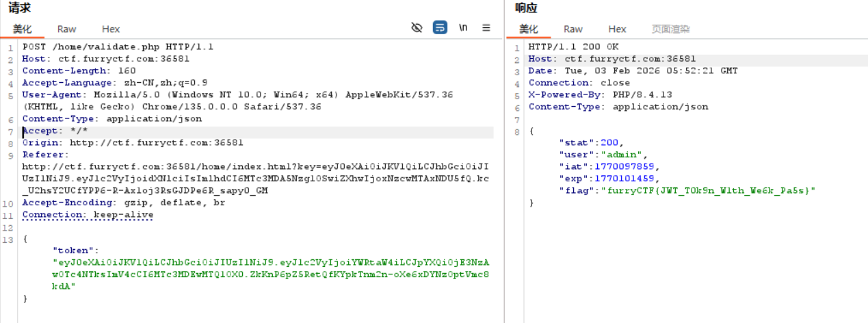Click the furryCTF flag value in response

coord(708,190)
